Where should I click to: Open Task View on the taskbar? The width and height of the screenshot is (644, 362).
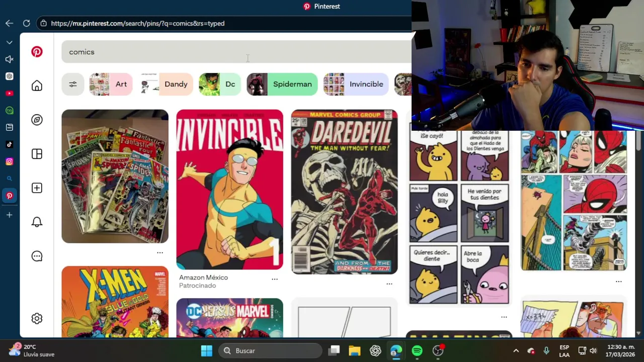point(334,350)
